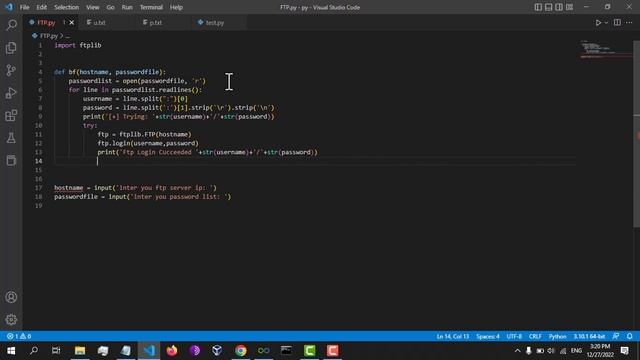Toggle bottom panel layout button

tap(549, 7)
